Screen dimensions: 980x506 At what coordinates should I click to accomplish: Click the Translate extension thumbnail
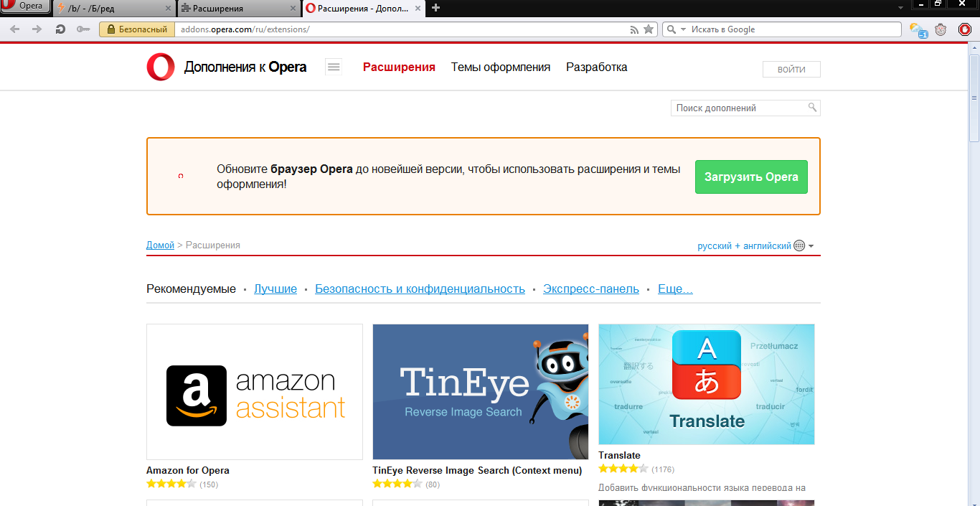707,384
